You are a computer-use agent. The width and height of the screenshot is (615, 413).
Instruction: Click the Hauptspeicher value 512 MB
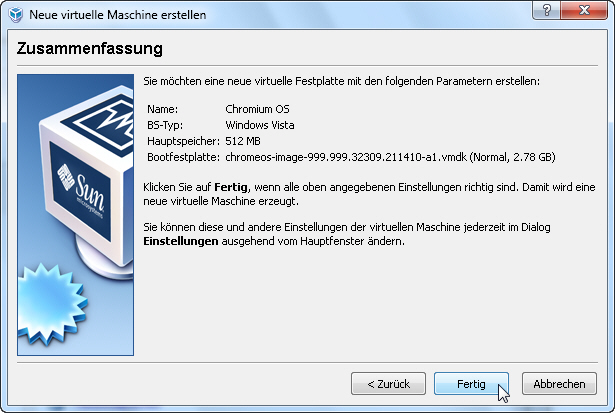(x=243, y=141)
